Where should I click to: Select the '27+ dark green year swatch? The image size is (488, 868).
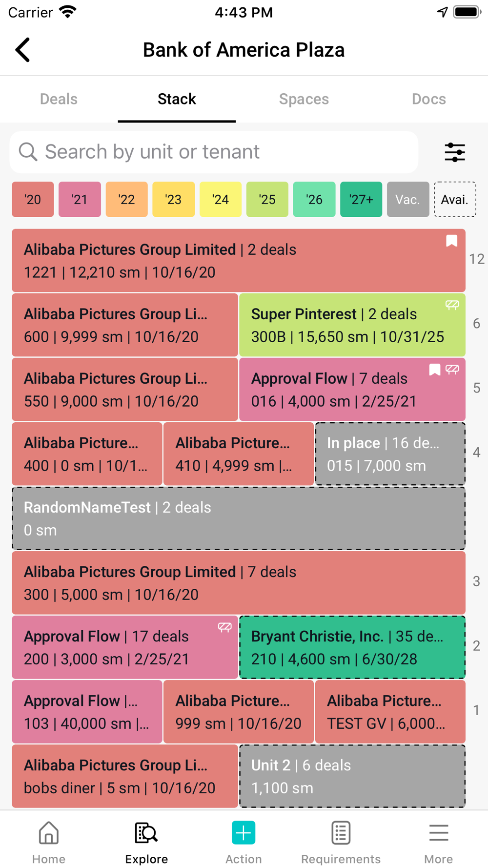coord(361,199)
